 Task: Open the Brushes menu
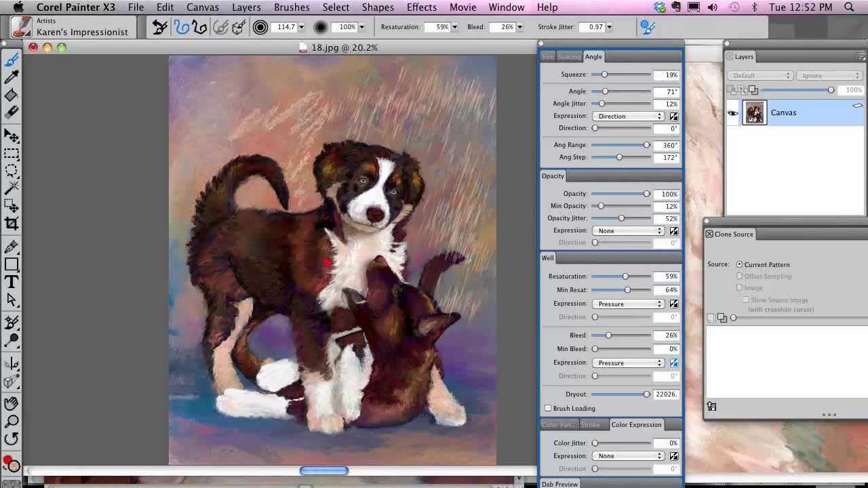point(292,7)
